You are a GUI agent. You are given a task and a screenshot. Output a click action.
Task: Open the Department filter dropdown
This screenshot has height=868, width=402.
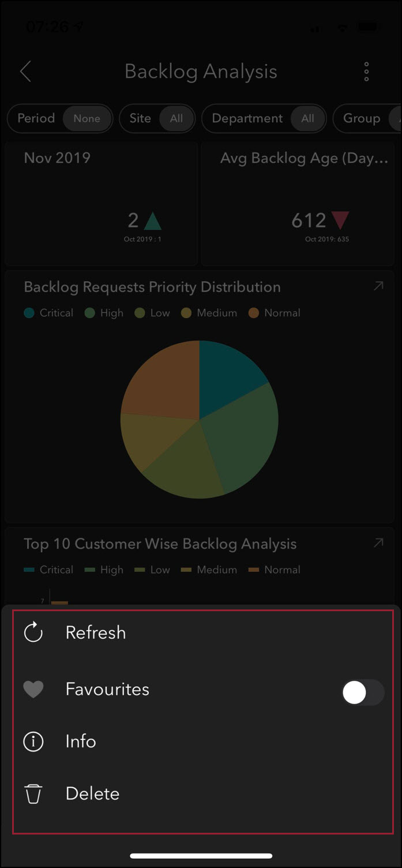[264, 118]
